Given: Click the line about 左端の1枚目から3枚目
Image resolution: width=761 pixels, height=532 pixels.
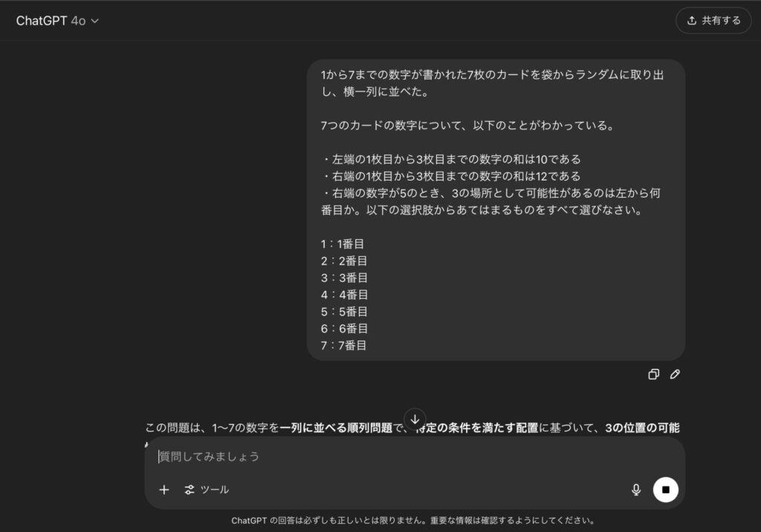Looking at the screenshot, I should pos(451,159).
